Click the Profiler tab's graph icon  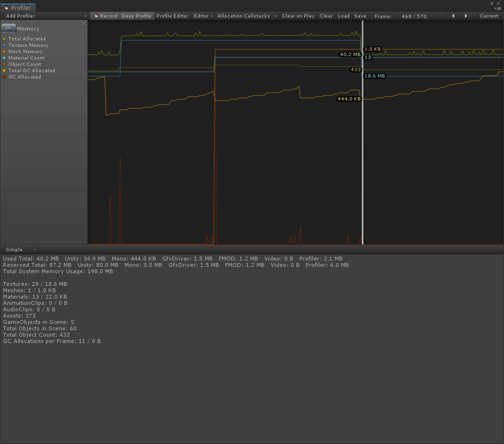click(x=7, y=8)
